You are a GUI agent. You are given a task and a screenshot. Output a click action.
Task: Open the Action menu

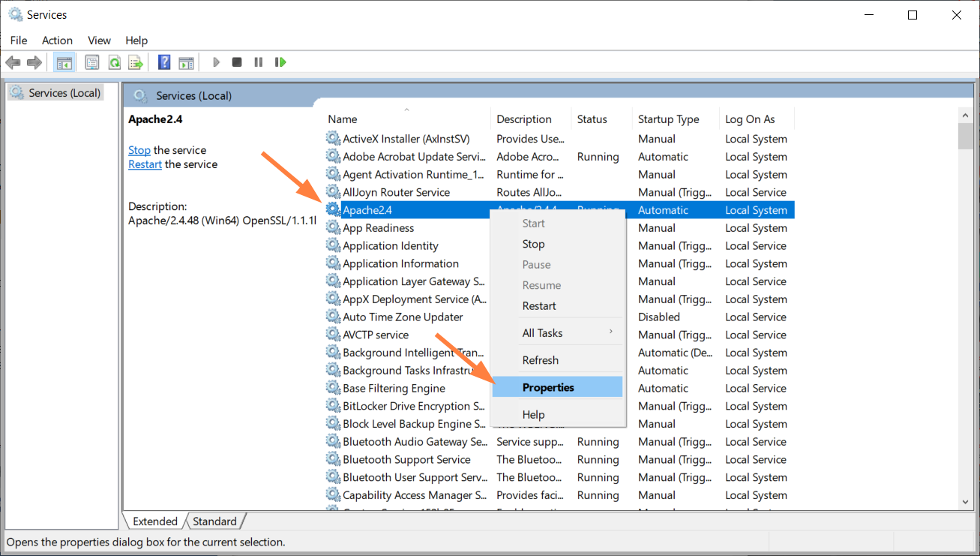57,41
